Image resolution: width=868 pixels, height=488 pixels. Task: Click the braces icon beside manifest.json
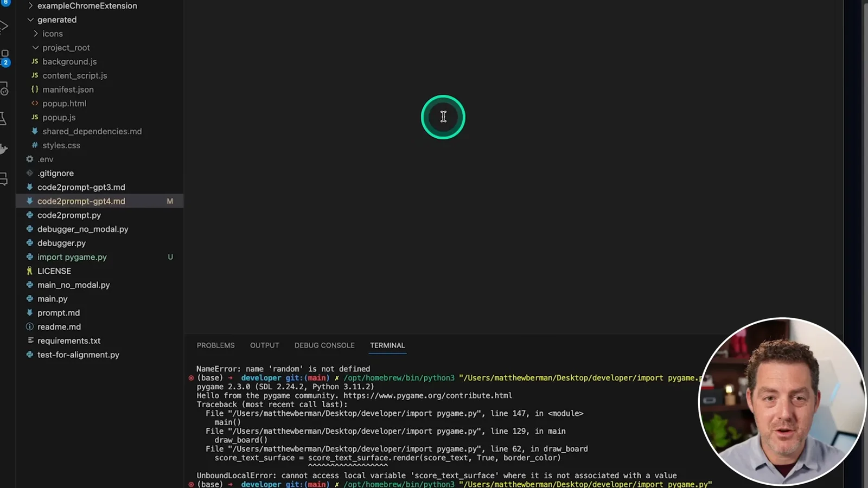coord(35,89)
